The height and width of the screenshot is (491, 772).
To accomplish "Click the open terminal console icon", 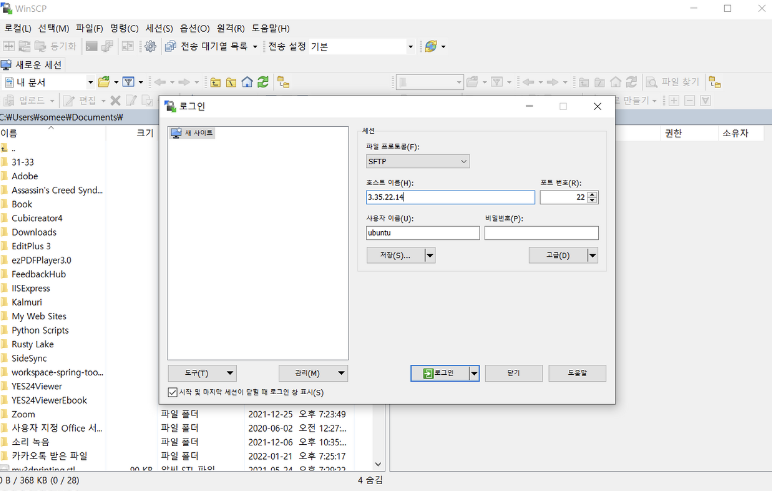I will (x=92, y=46).
